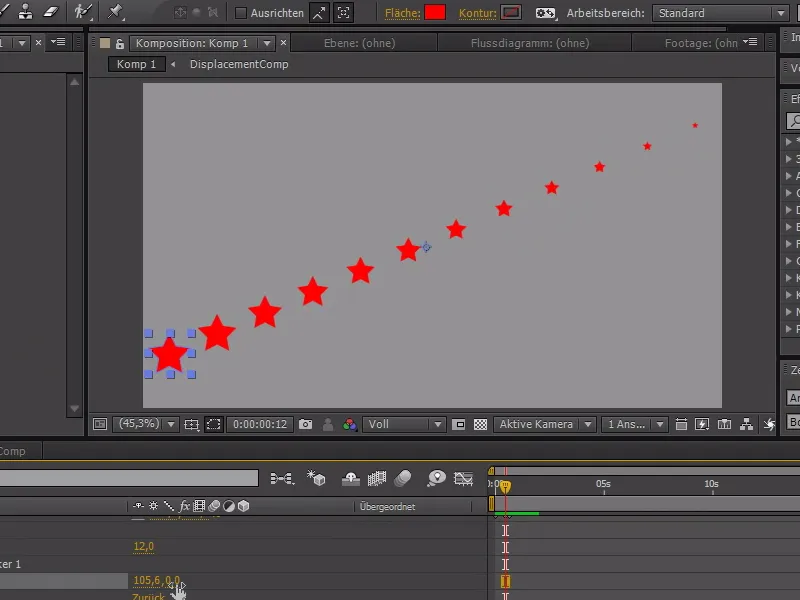This screenshot has width=800, height=600.
Task: Select the Clone Stamp tool
Action: pyautogui.click(x=25, y=11)
